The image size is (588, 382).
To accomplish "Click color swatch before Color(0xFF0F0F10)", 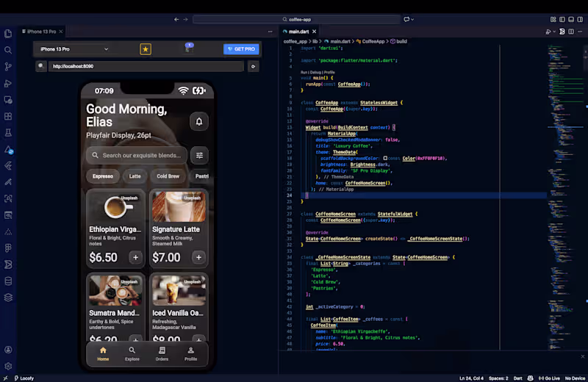I will click(385, 158).
